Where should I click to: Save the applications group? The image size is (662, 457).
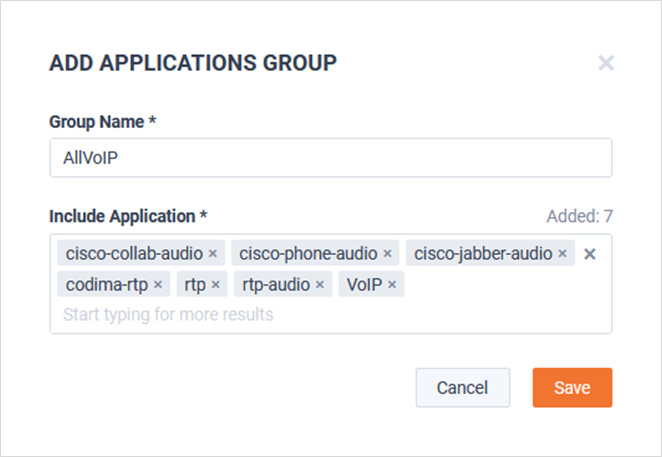click(572, 387)
